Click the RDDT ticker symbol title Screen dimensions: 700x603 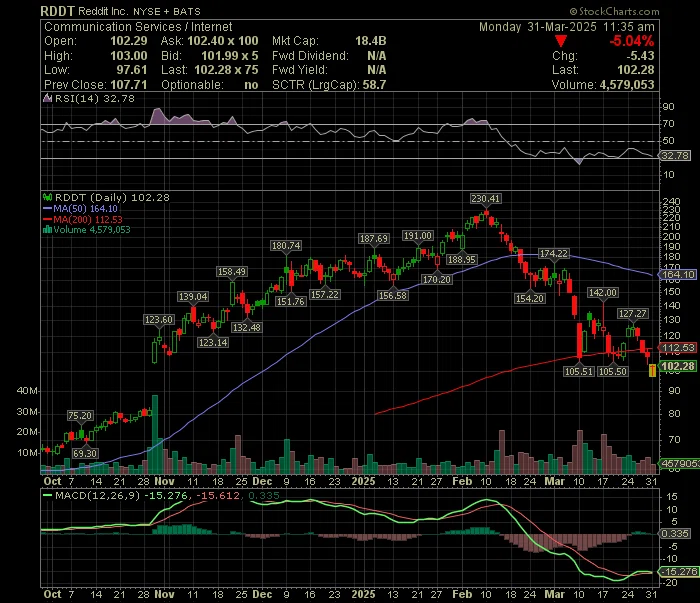coord(58,11)
